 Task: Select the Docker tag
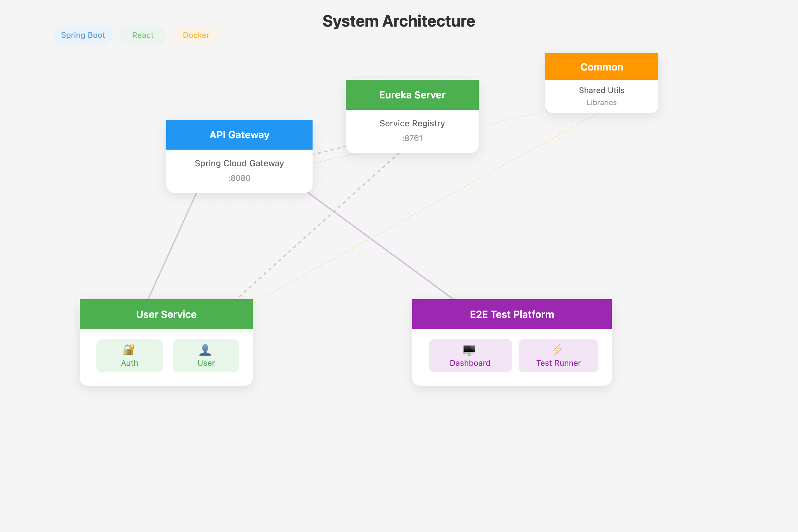click(196, 35)
